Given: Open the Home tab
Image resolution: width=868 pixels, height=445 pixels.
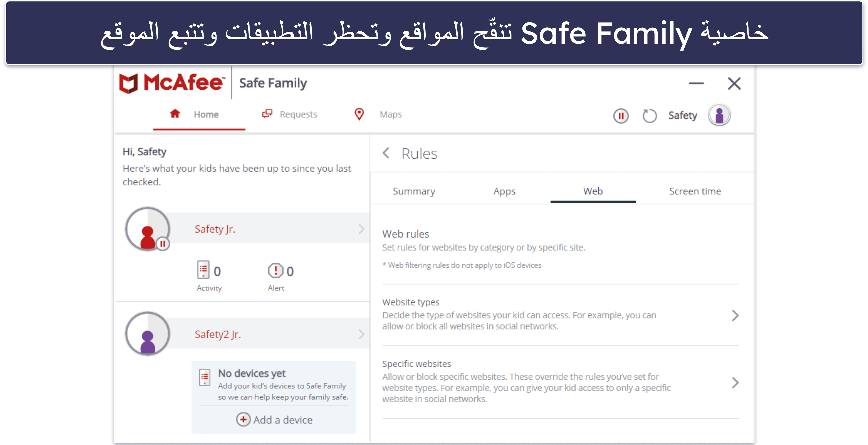Looking at the screenshot, I should tap(199, 114).
